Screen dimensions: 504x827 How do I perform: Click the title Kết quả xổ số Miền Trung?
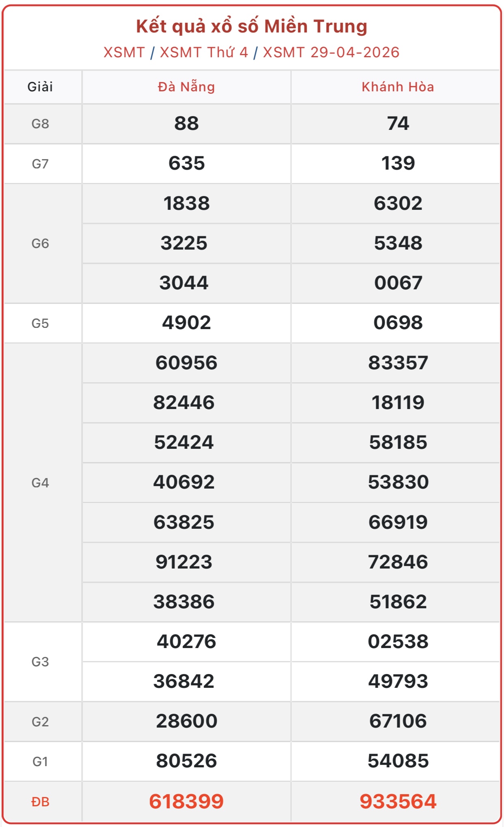pos(252,26)
